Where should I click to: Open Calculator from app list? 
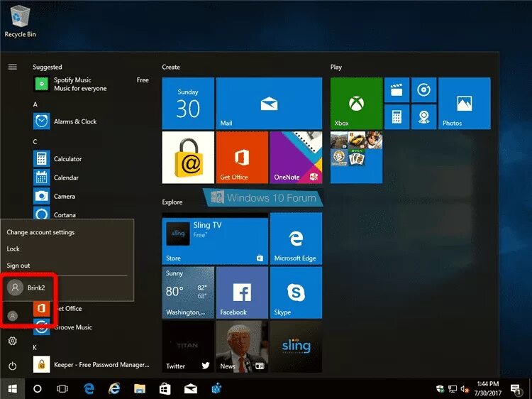(91, 158)
